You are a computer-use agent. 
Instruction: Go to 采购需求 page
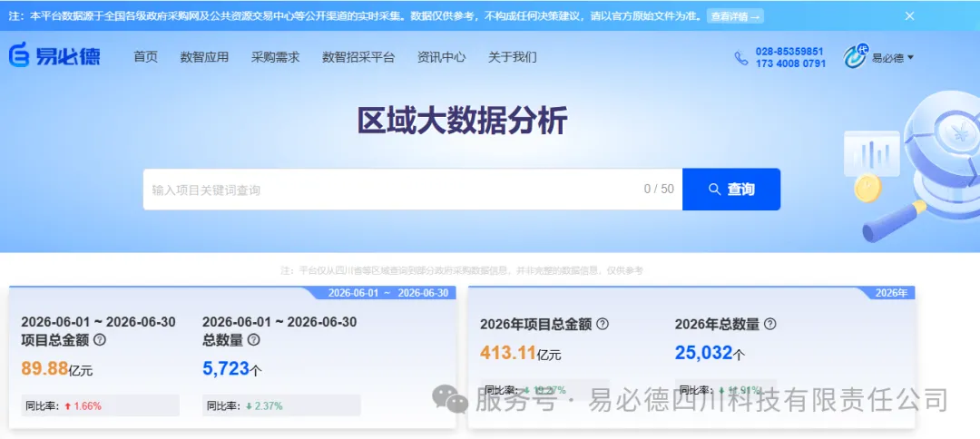tap(276, 57)
